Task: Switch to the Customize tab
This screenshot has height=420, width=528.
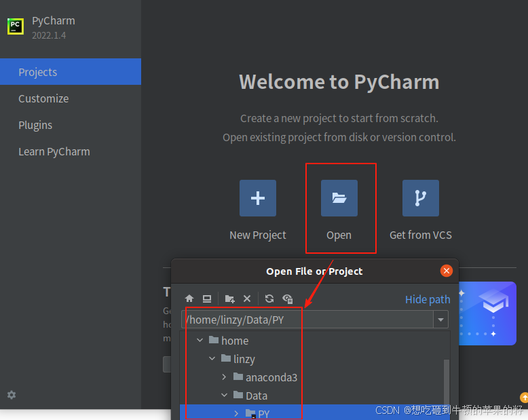Action: click(71, 98)
